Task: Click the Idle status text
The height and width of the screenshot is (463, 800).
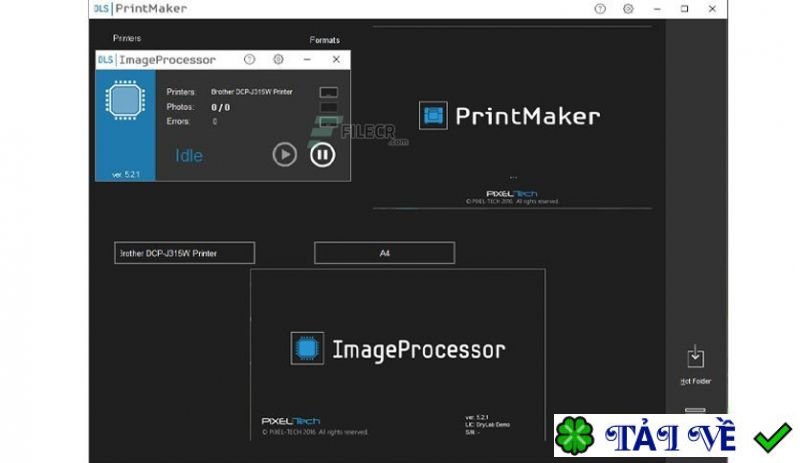Action: (189, 156)
